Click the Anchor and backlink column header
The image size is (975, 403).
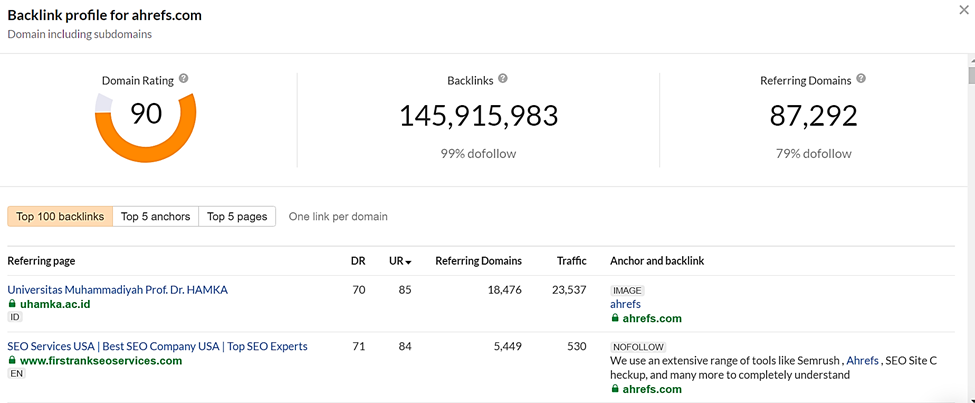coord(657,261)
